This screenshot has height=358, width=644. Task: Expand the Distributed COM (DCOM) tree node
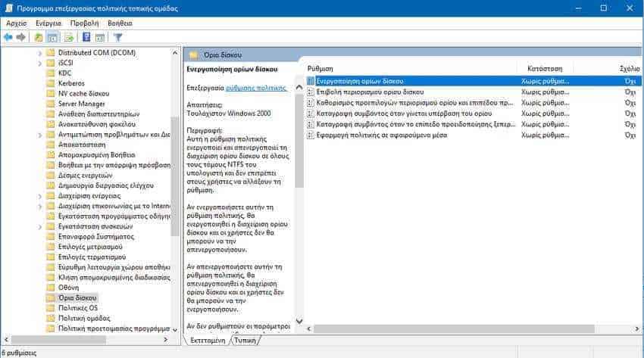(40, 53)
